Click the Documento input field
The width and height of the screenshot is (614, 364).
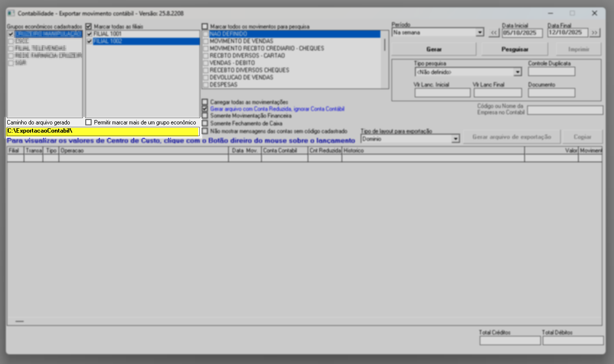551,92
